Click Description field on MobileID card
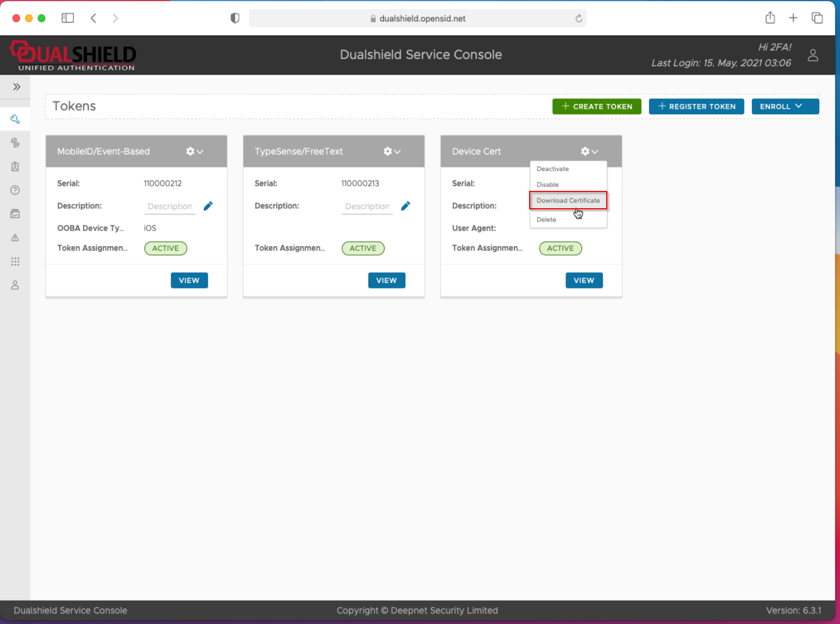The height and width of the screenshot is (624, 840). [x=170, y=207]
